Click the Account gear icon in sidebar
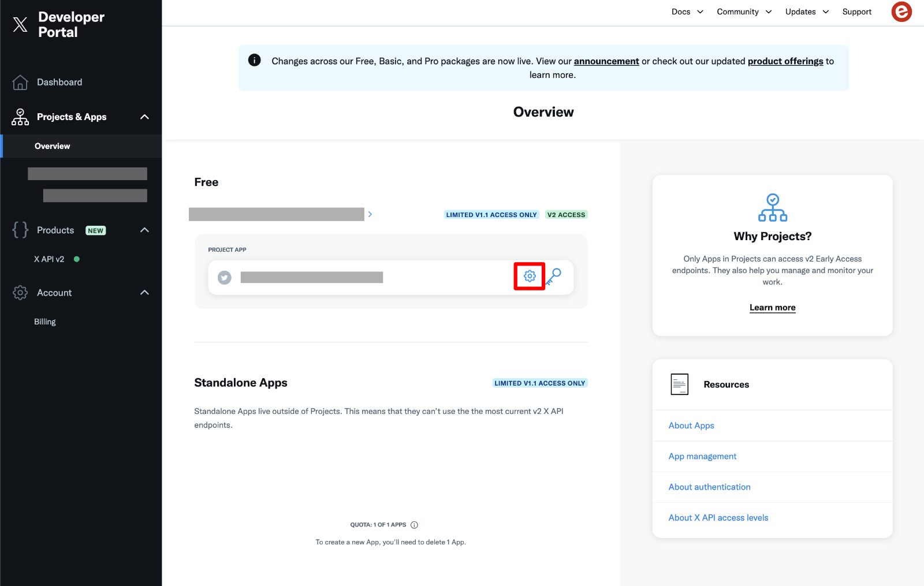The width and height of the screenshot is (924, 586). [20, 293]
